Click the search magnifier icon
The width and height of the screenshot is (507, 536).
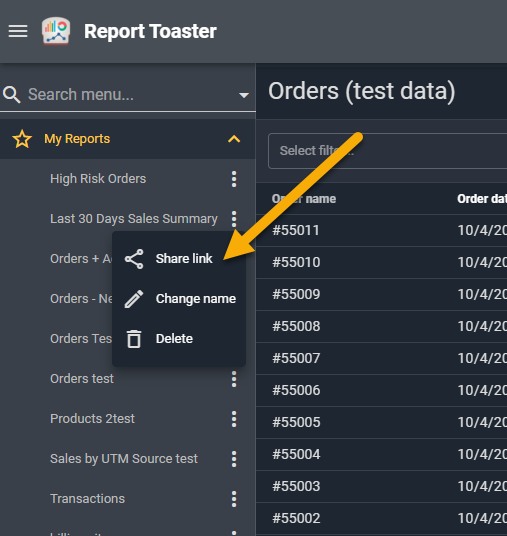[12, 95]
